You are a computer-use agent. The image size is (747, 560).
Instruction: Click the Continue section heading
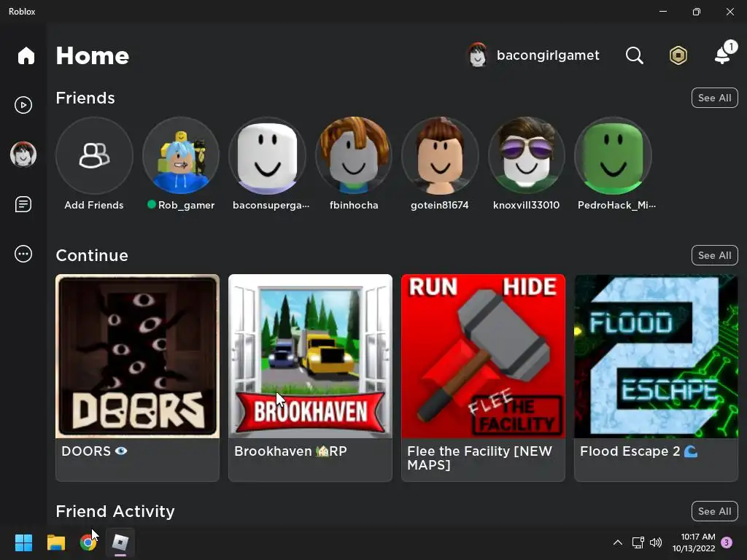point(92,255)
